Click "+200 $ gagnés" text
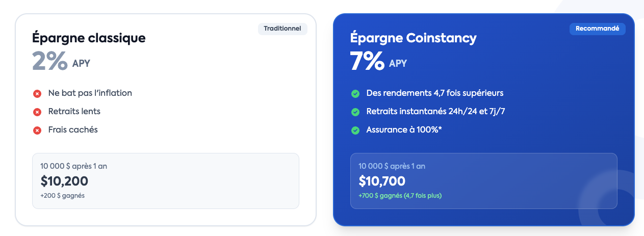The image size is (644, 236). [62, 195]
